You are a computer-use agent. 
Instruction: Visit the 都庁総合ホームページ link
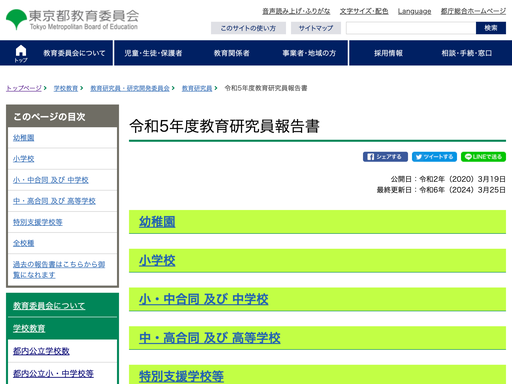473,11
